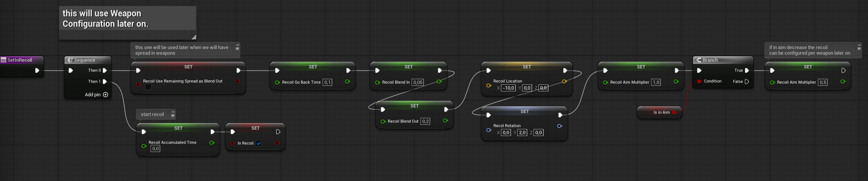Click the Recoil Blend Out value field
This screenshot has width=868, height=181.
[x=425, y=122]
